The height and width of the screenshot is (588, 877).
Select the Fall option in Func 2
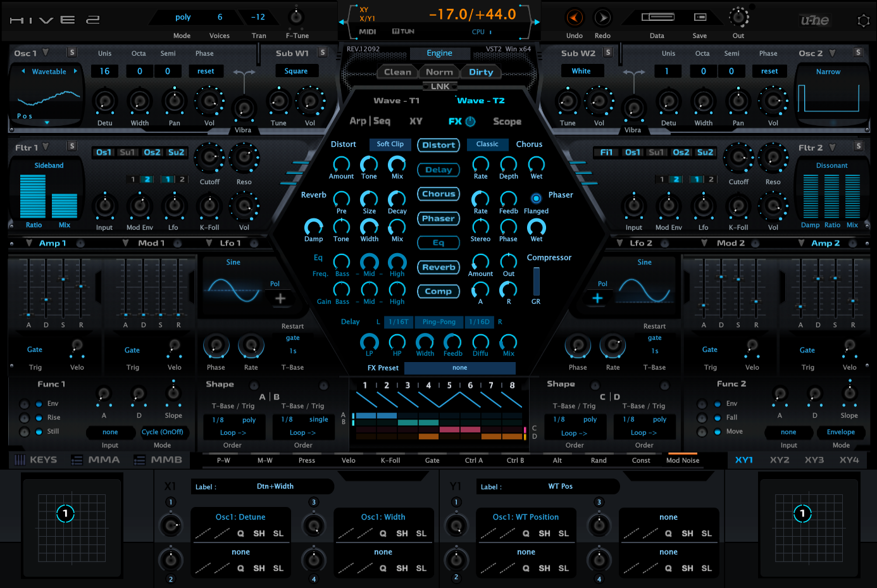718,418
